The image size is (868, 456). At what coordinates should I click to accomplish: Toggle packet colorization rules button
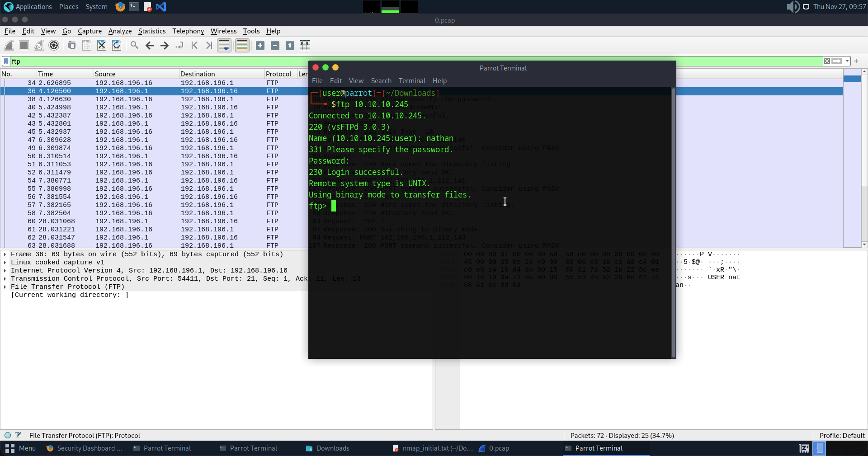(x=242, y=45)
